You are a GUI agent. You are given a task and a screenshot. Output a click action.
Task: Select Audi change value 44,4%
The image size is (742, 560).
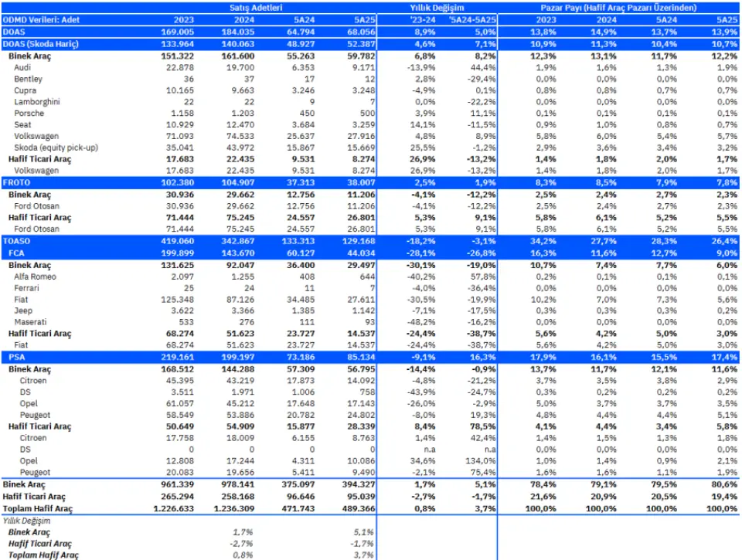(483, 68)
